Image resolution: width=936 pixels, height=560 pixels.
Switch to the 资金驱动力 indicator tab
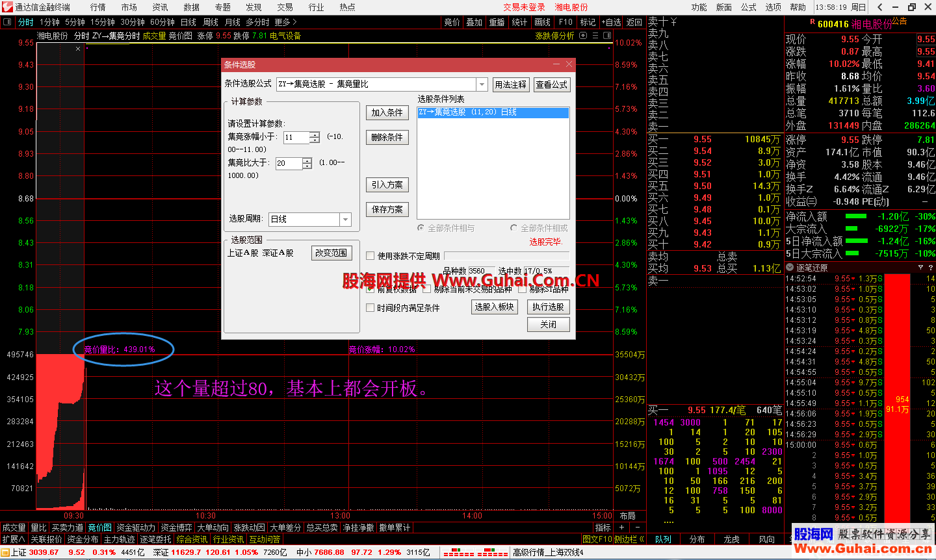pyautogui.click(x=136, y=528)
